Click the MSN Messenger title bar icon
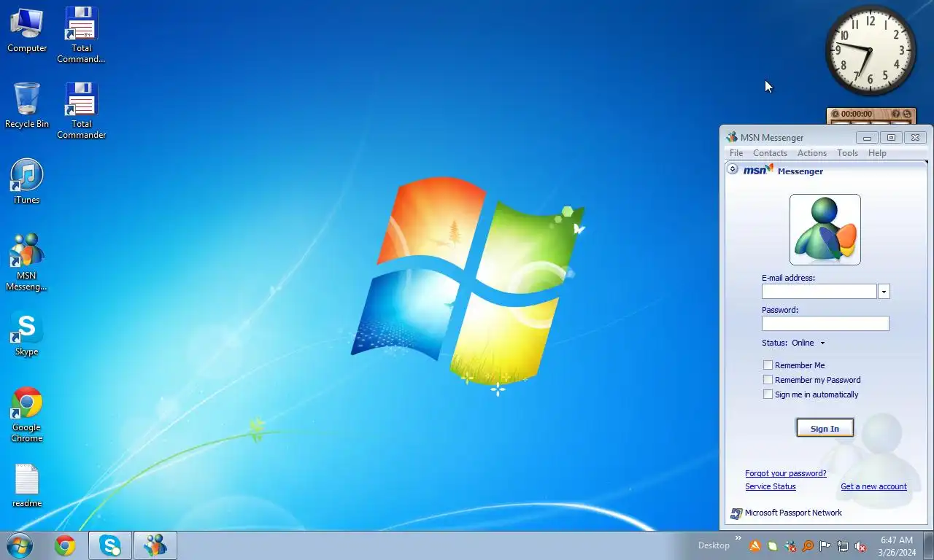 pyautogui.click(x=732, y=137)
